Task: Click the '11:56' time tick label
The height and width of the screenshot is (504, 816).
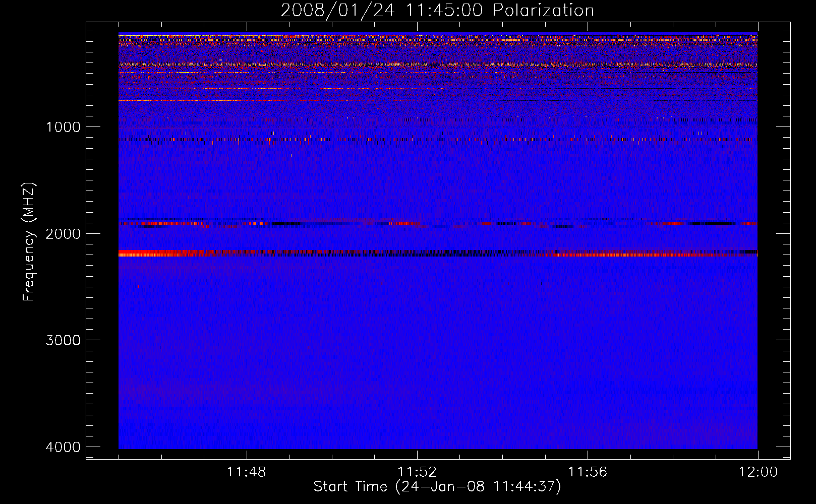Action: coord(588,472)
